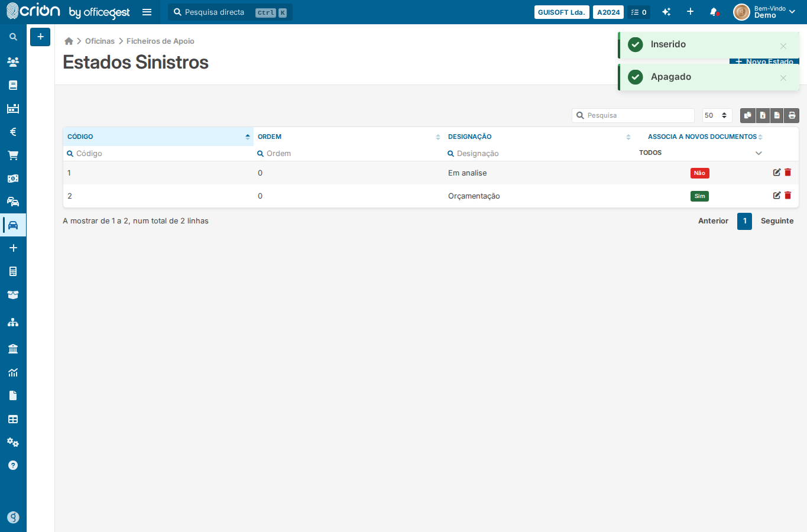Viewport: 807px width, 532px height.
Task: Click the edit icon for Em analise row
Action: [x=777, y=172]
